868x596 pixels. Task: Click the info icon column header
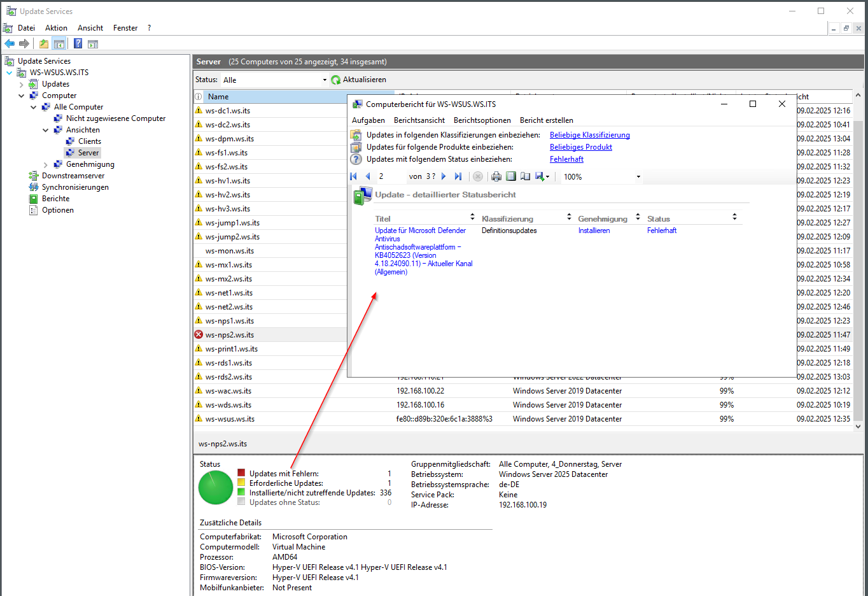pos(199,97)
